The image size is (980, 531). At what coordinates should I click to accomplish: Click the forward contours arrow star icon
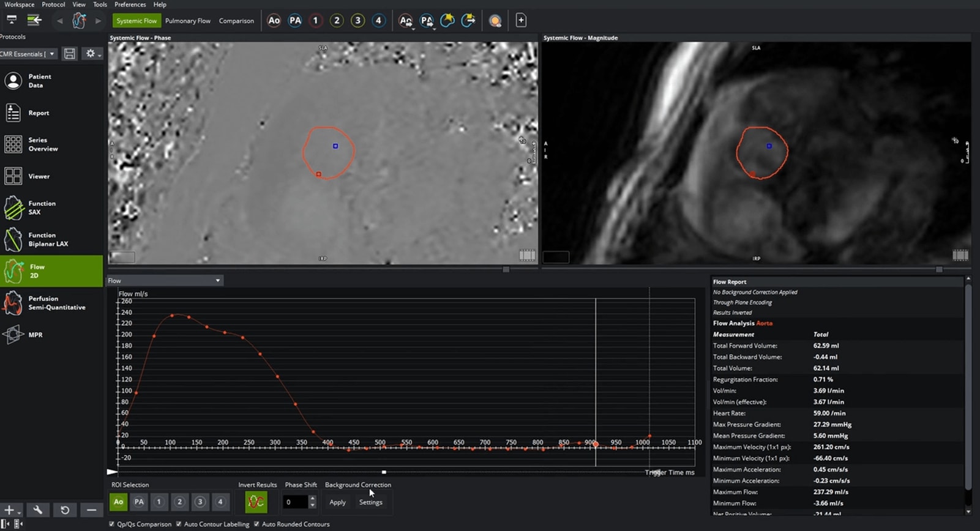click(x=468, y=21)
